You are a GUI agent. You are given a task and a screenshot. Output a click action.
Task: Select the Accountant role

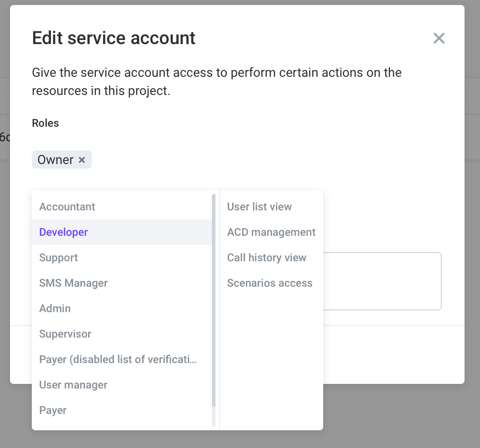pos(67,207)
